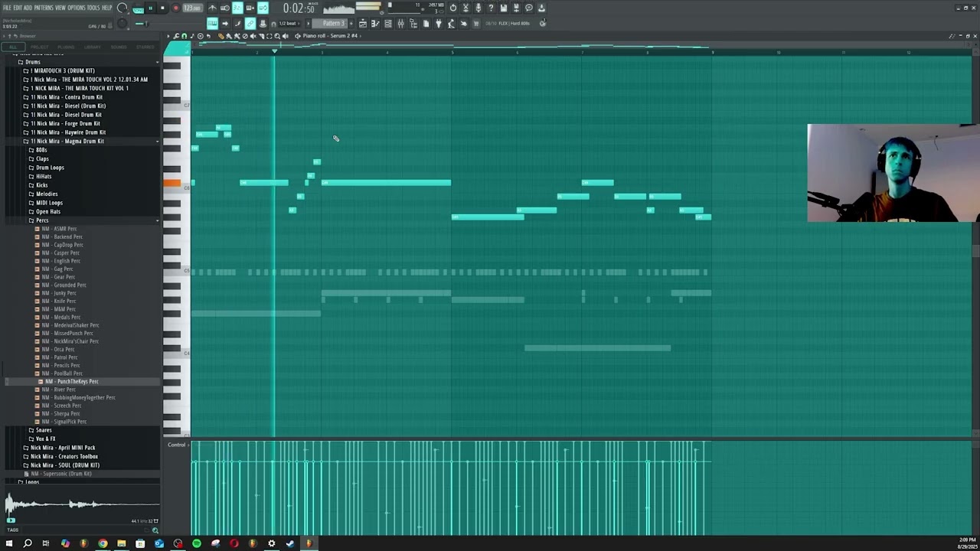Expand the Snares folder
The height and width of the screenshot is (551, 980).
44,430
